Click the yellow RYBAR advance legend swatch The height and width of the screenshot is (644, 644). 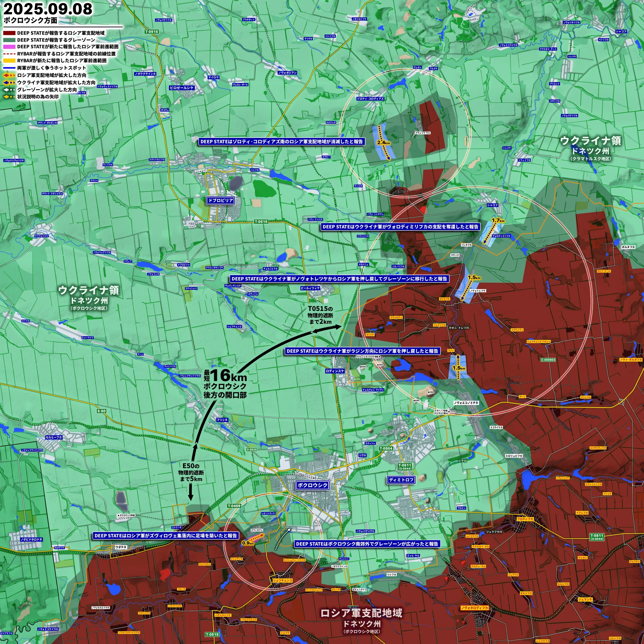(9, 61)
